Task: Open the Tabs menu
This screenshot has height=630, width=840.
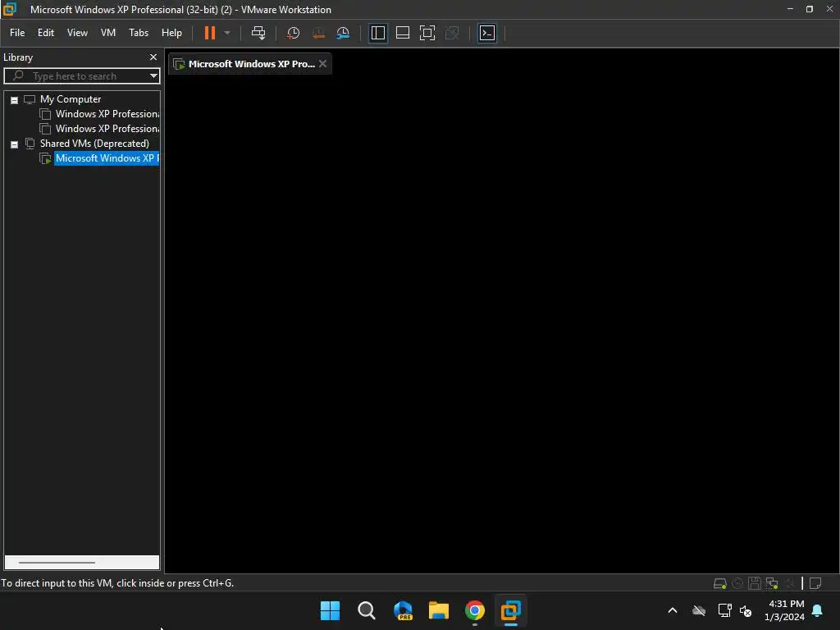Action: (139, 33)
